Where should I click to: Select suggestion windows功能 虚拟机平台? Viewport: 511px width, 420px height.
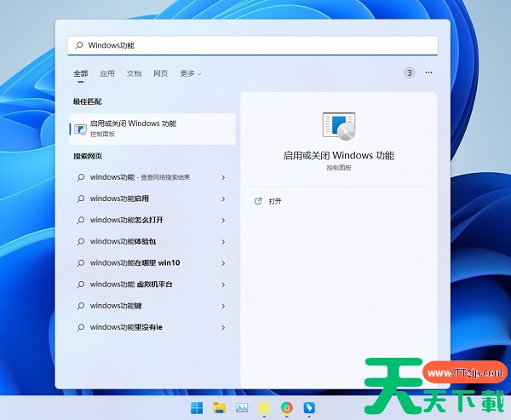point(151,285)
